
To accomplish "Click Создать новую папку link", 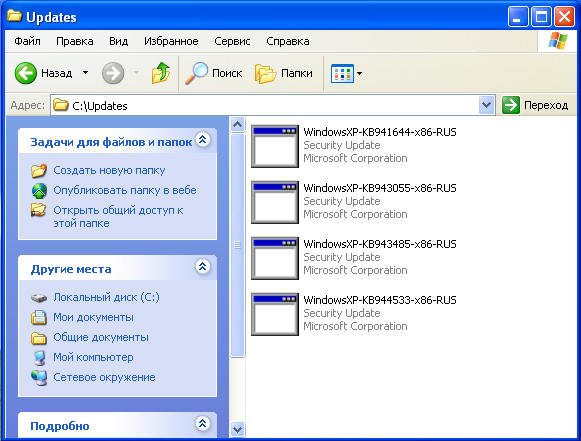I will tap(109, 170).
